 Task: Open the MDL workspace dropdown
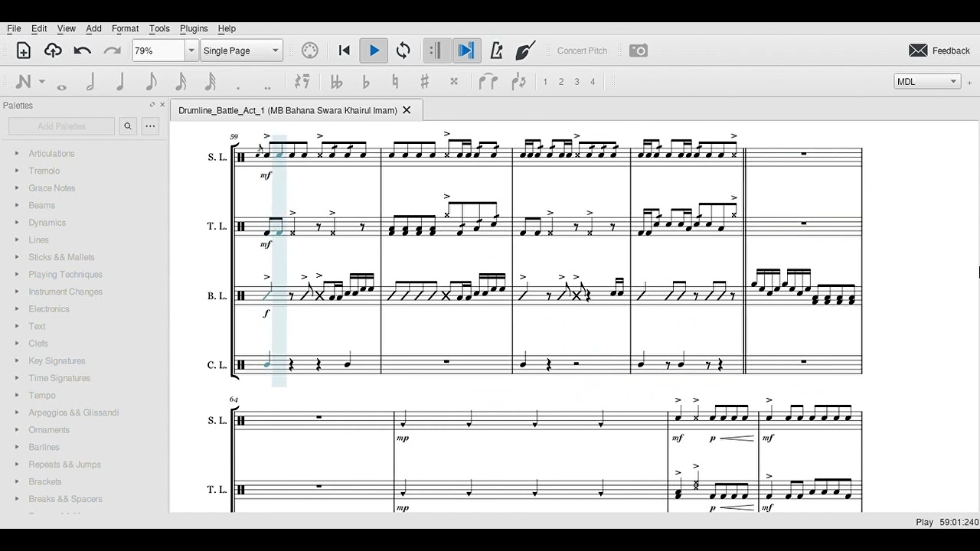click(927, 82)
